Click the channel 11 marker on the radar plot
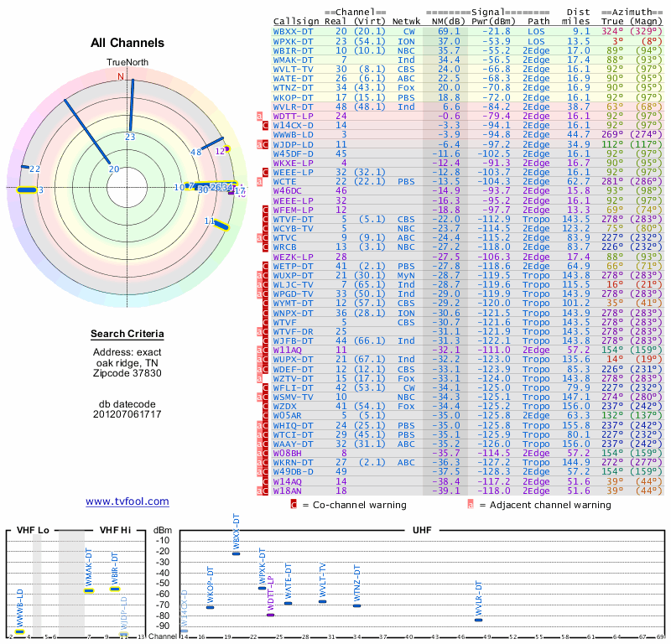The height and width of the screenshot is (644, 671). 221,225
